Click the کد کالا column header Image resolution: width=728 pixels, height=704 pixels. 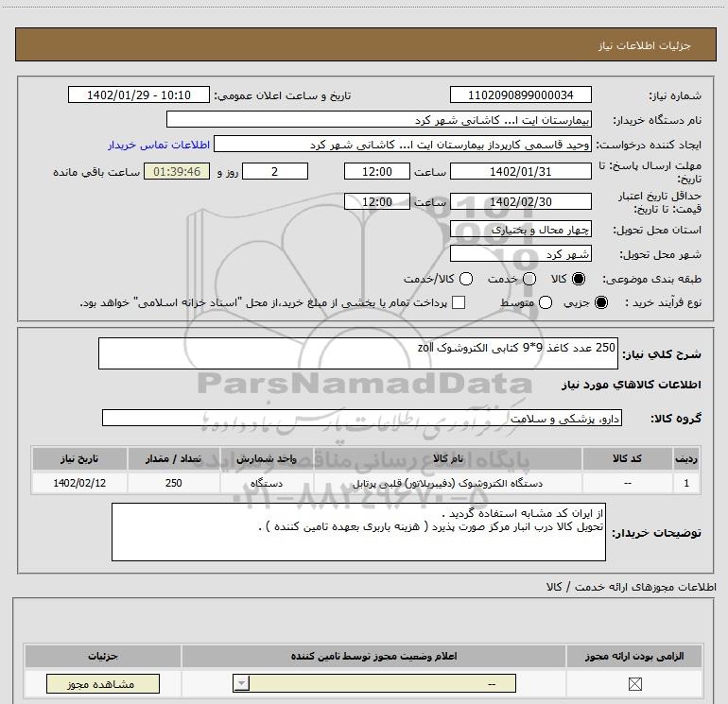[x=627, y=458]
